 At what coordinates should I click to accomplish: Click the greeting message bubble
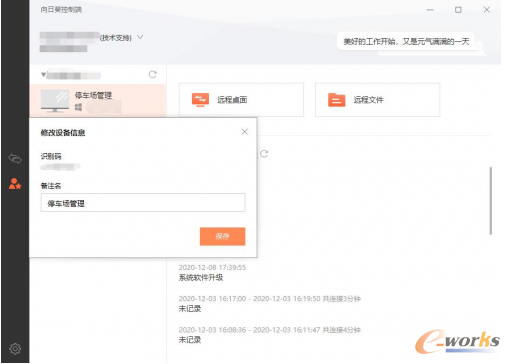(406, 41)
